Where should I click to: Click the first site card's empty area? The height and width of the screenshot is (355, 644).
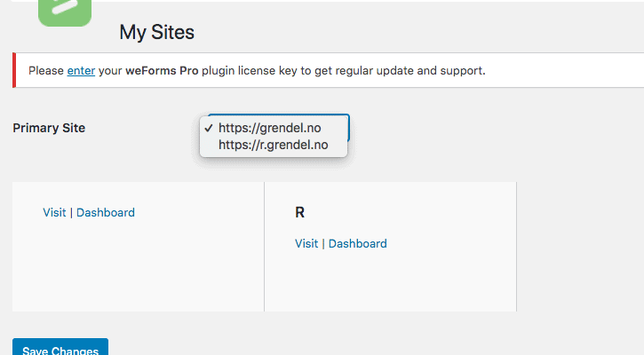138,266
